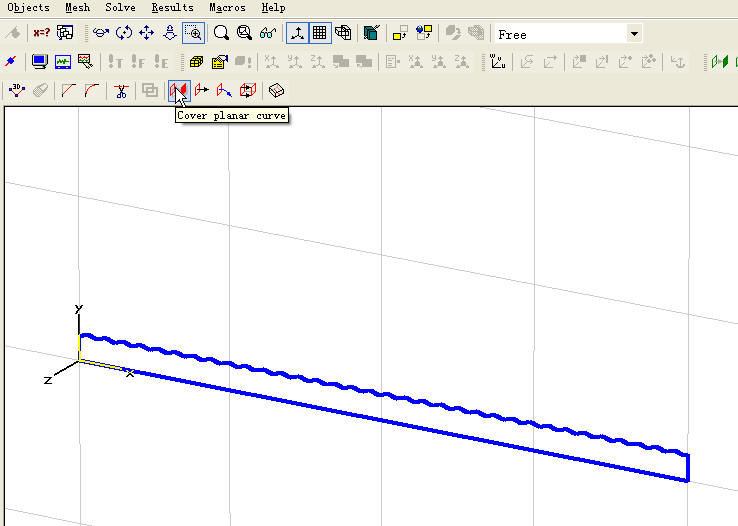The width and height of the screenshot is (738, 526).
Task: Open the Results menu
Action: [172, 7]
